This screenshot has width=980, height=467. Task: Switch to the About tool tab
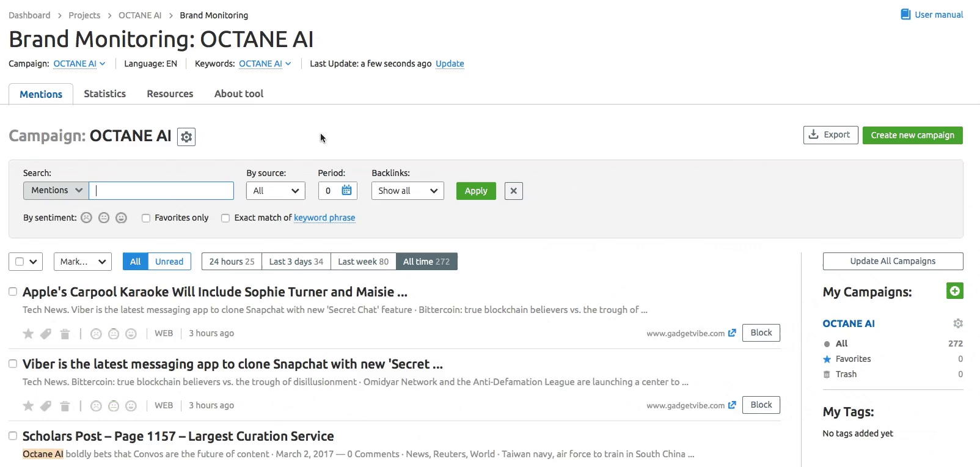tap(239, 94)
